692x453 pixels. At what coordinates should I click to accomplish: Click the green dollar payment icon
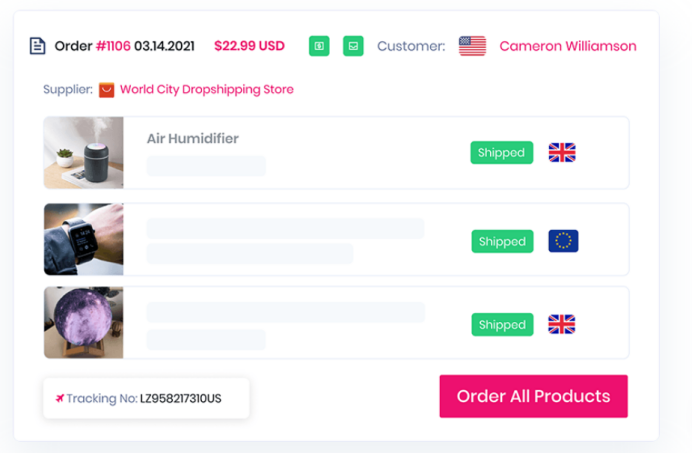[x=319, y=46]
